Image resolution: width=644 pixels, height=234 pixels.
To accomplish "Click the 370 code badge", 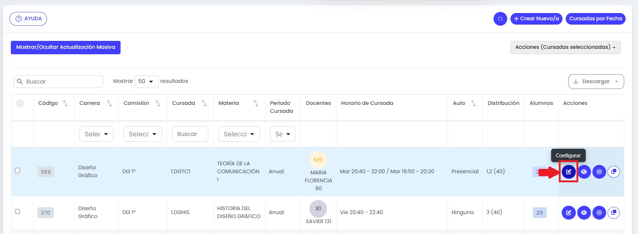I will click(45, 213).
